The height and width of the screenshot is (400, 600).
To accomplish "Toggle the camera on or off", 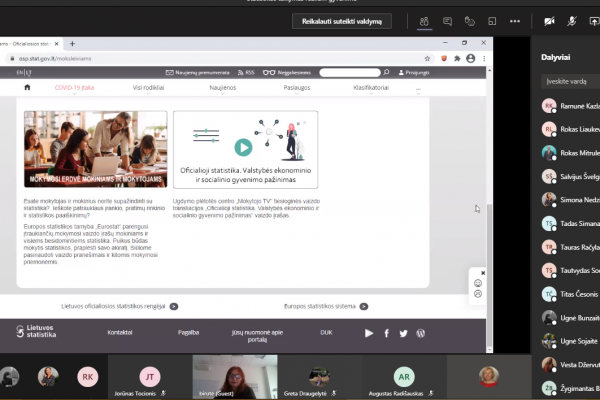I will (549, 21).
